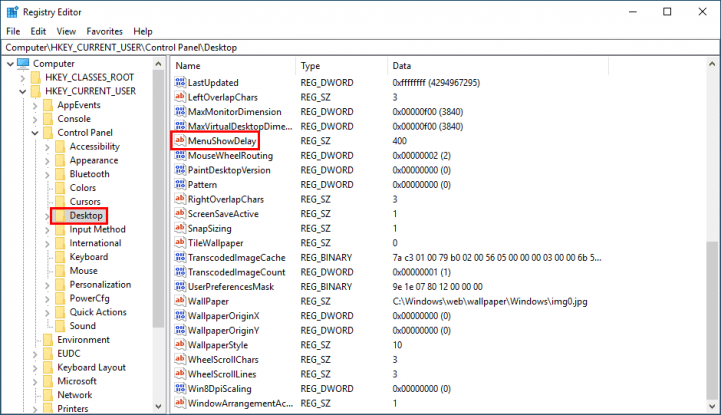
Task: Click the WallPaper string value icon
Action: tap(180, 301)
